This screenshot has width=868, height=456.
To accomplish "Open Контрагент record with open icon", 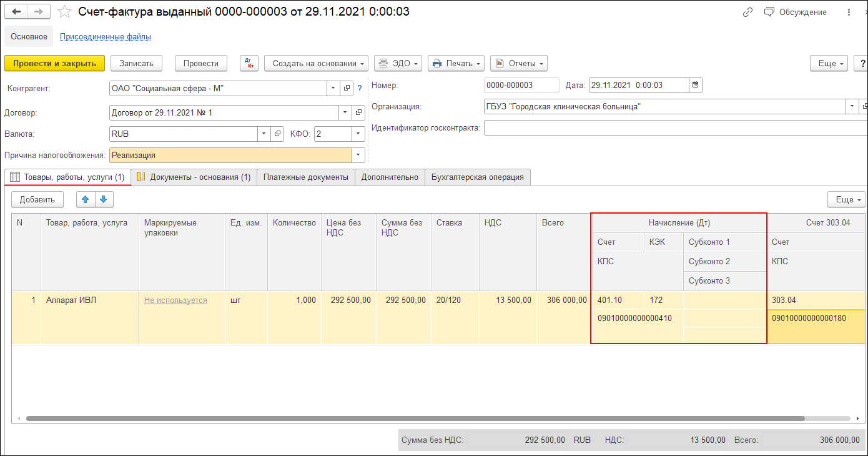I will (347, 89).
